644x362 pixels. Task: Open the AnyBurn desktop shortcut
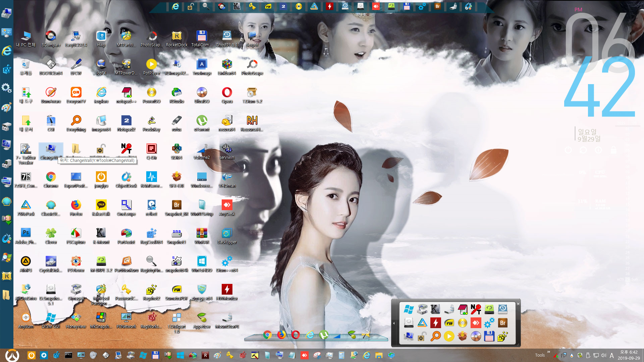[x=25, y=320]
